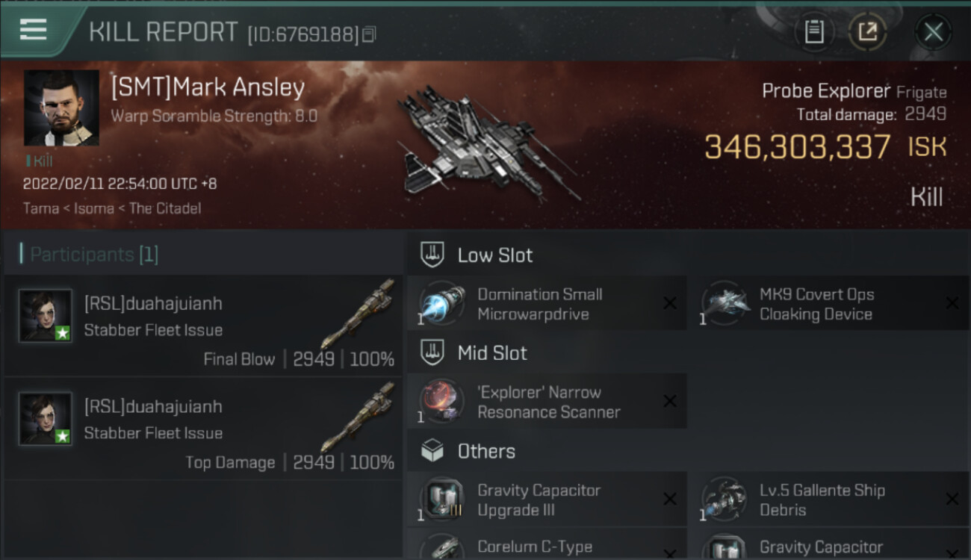The height and width of the screenshot is (560, 971).
Task: Click the Tama < Isoma < The Citadel location
Action: (112, 208)
